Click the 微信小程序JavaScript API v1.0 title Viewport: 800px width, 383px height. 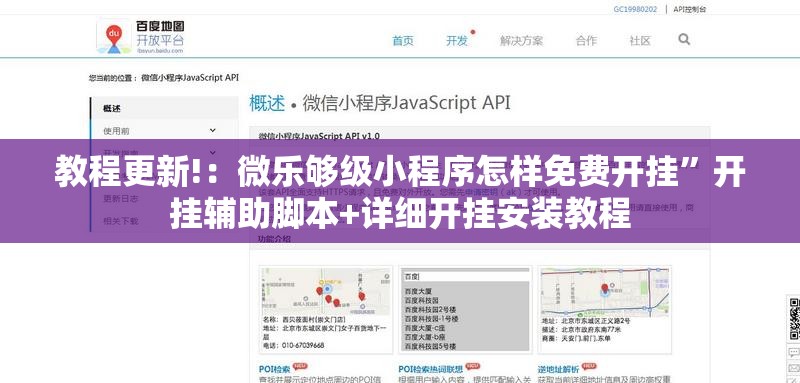coord(319,136)
